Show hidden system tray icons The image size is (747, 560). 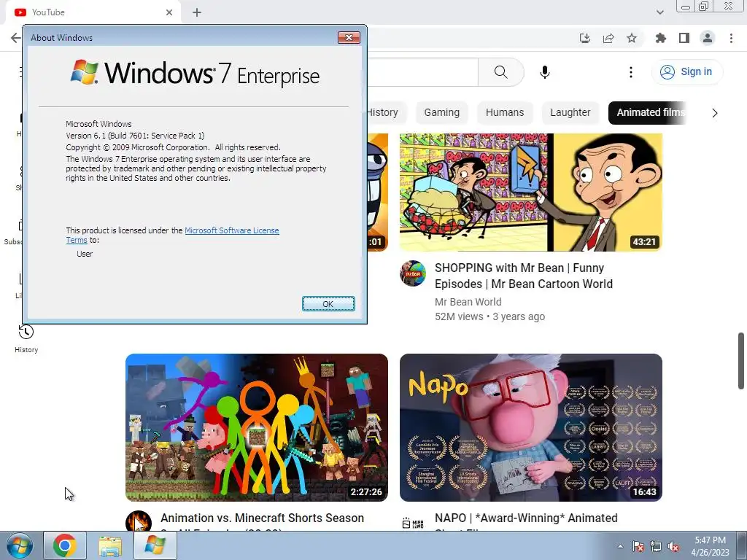[x=620, y=546]
